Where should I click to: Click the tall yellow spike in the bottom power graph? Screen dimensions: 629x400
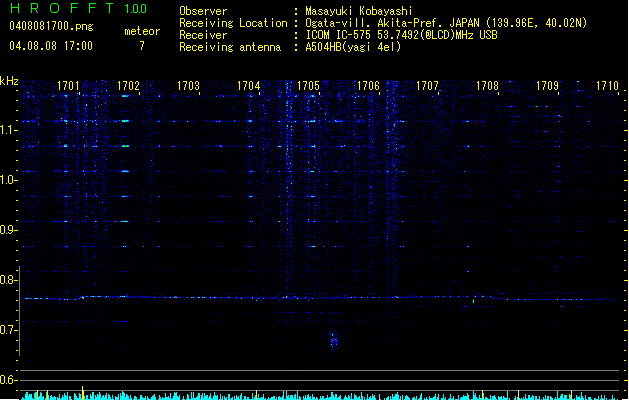pos(83,393)
